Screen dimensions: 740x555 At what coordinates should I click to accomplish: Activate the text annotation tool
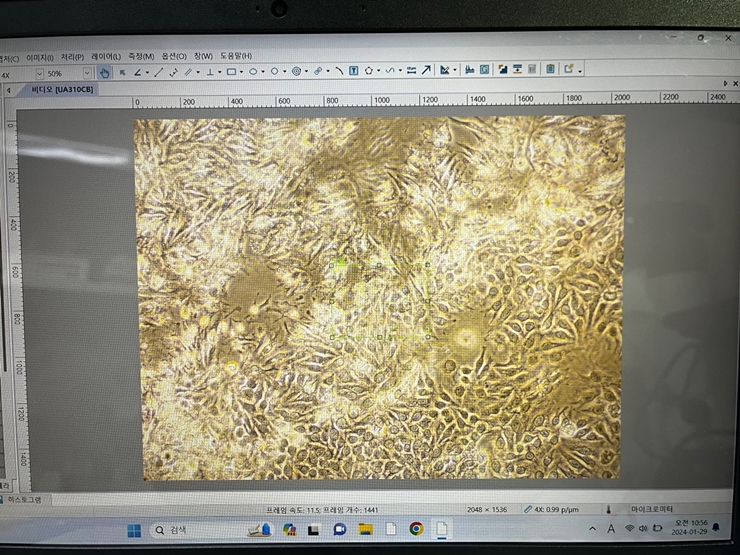click(353, 71)
